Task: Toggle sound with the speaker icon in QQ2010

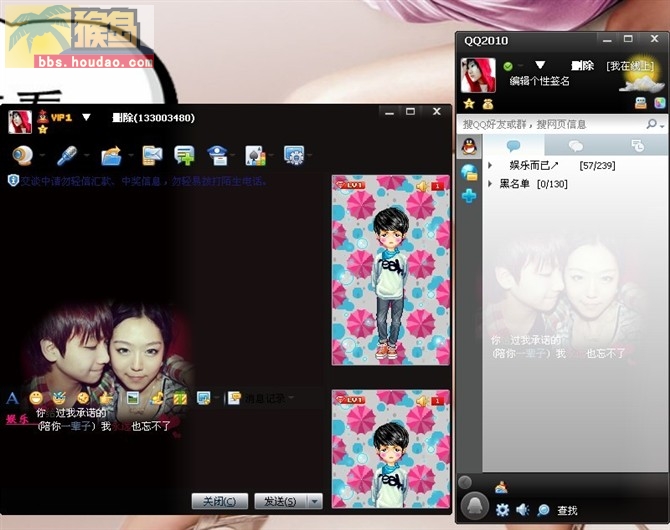Action: pyautogui.click(x=523, y=510)
